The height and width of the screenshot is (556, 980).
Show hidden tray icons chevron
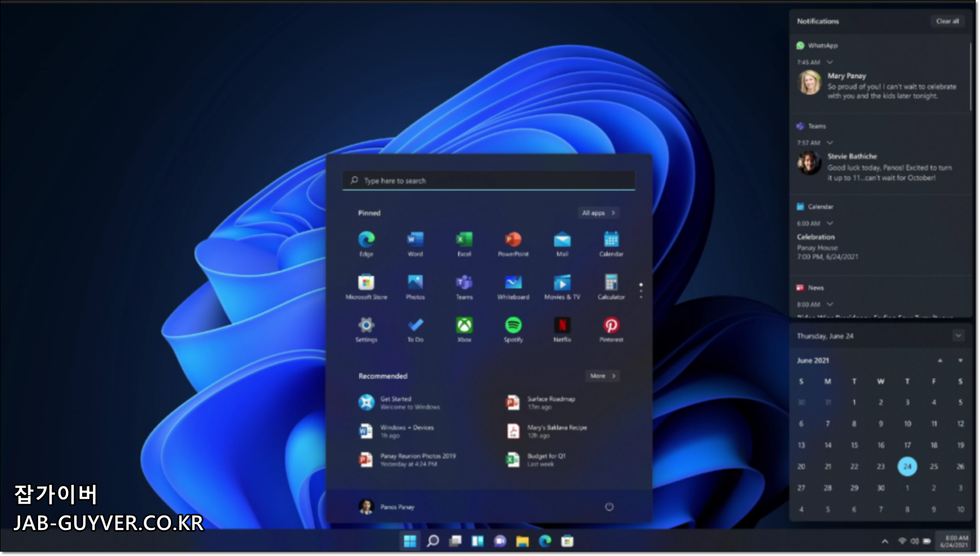(x=885, y=541)
